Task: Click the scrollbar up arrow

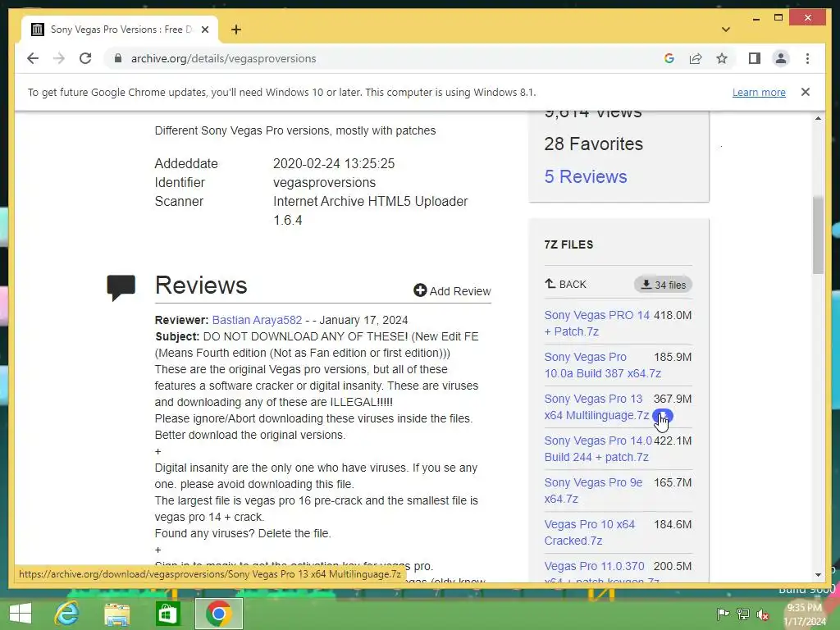Action: coord(818,118)
